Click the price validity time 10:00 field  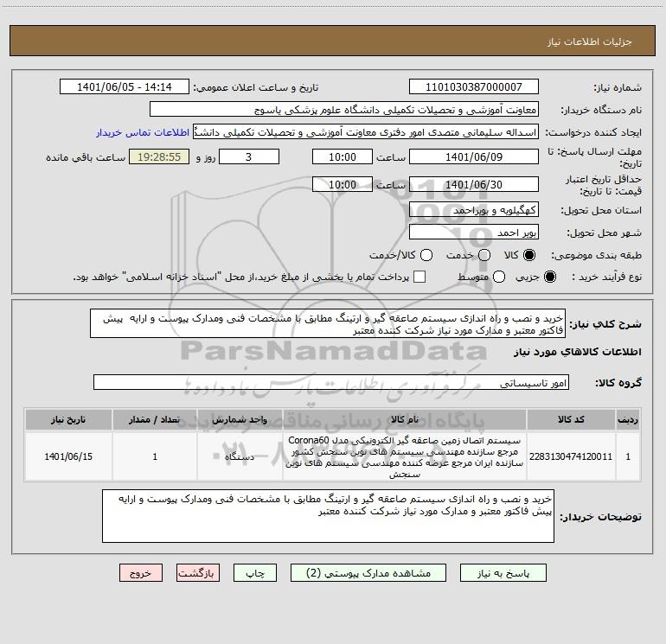click(343, 184)
